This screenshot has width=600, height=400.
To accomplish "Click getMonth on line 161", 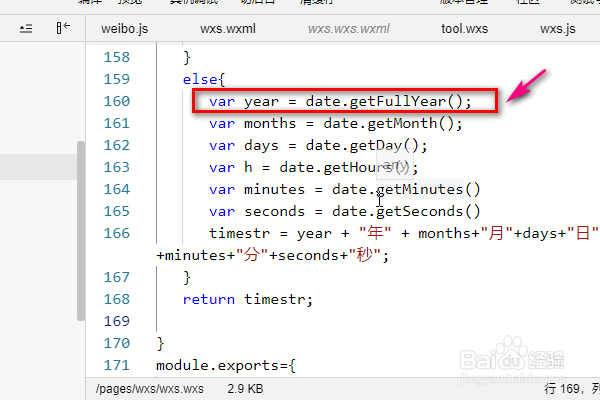I will (x=402, y=123).
